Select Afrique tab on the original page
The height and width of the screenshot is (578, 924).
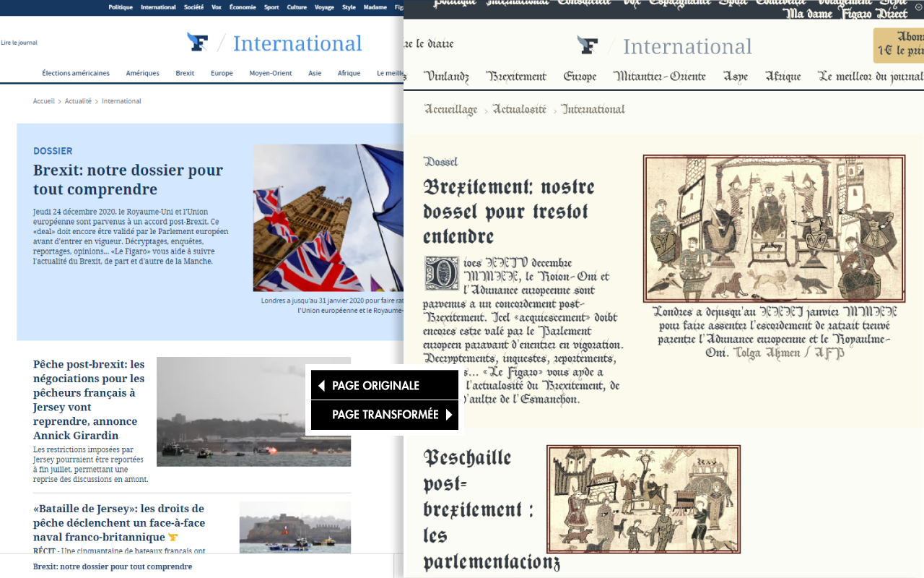(x=349, y=73)
